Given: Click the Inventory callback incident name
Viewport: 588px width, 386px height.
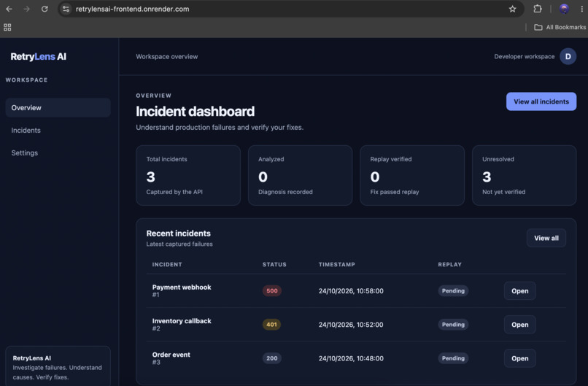Looking at the screenshot, I should tap(182, 321).
